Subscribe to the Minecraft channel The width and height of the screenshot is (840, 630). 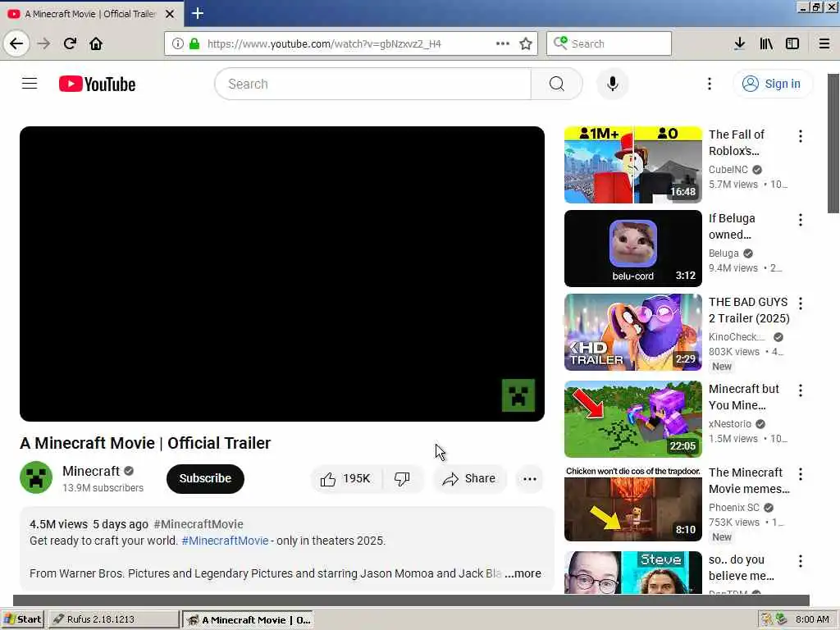[205, 478]
